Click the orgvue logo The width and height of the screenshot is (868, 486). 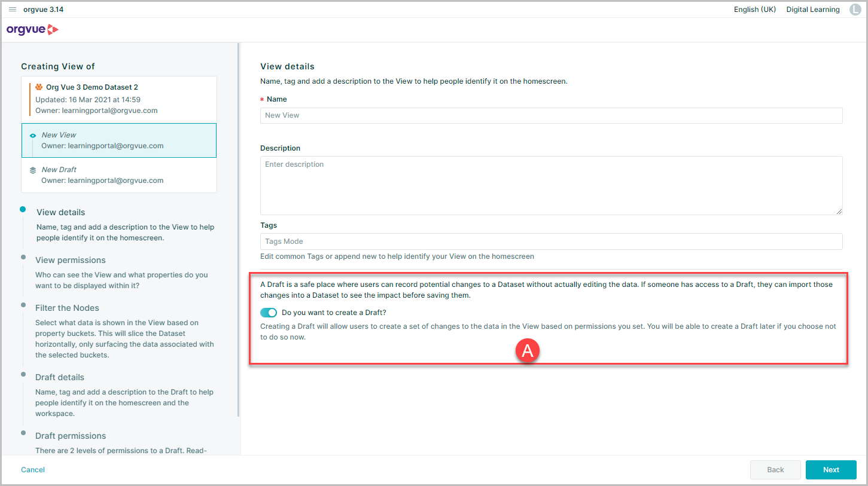[x=32, y=29]
